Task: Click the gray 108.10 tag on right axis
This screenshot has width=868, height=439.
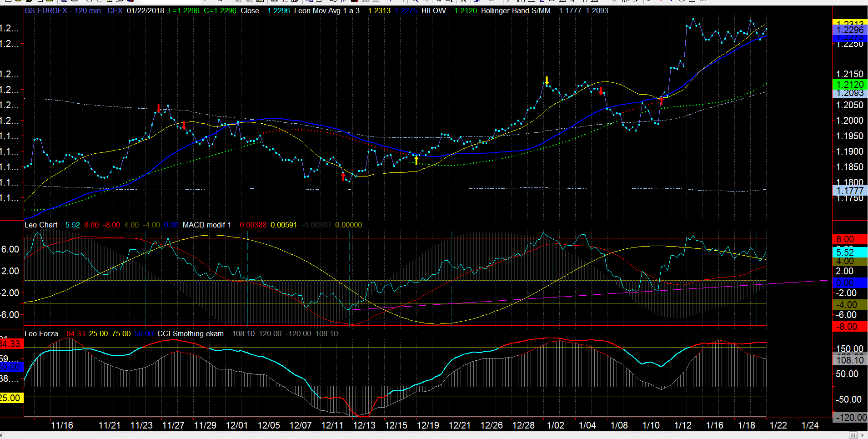Action: pyautogui.click(x=850, y=360)
